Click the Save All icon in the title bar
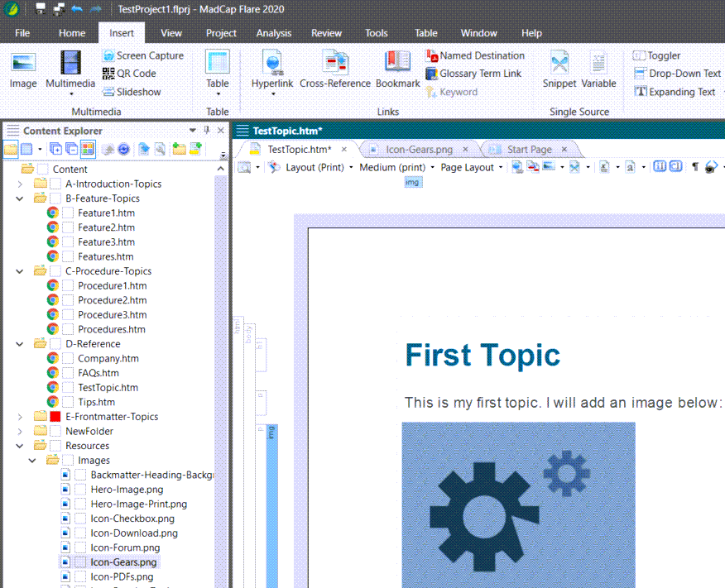 [x=59, y=9]
